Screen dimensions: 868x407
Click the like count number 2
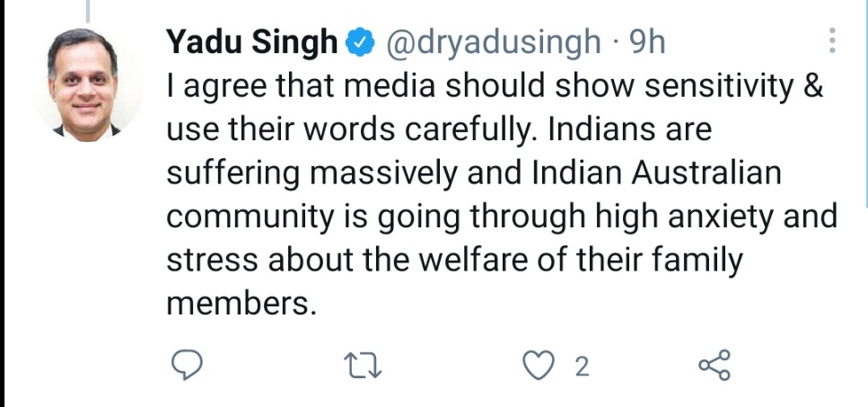coord(582,367)
